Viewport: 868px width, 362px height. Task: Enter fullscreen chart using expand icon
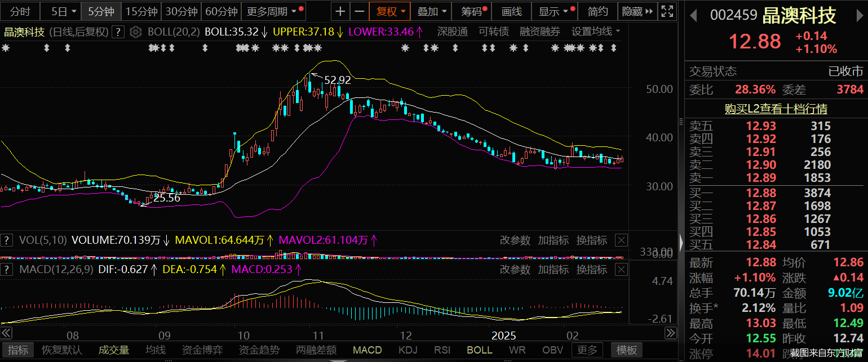coord(667,11)
